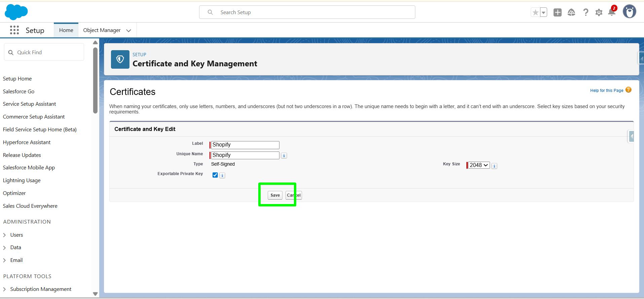Open Release Updates
The height and width of the screenshot is (299, 644).
(x=22, y=155)
